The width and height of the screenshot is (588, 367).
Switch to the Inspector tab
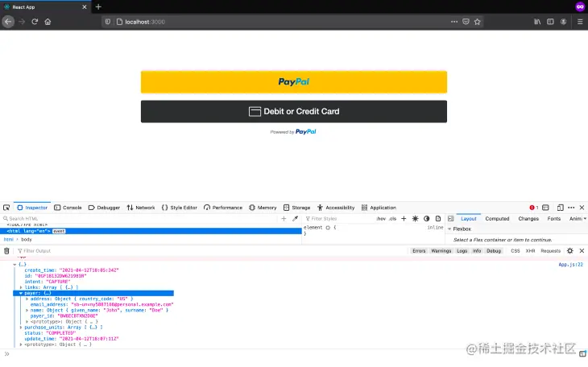pos(32,208)
